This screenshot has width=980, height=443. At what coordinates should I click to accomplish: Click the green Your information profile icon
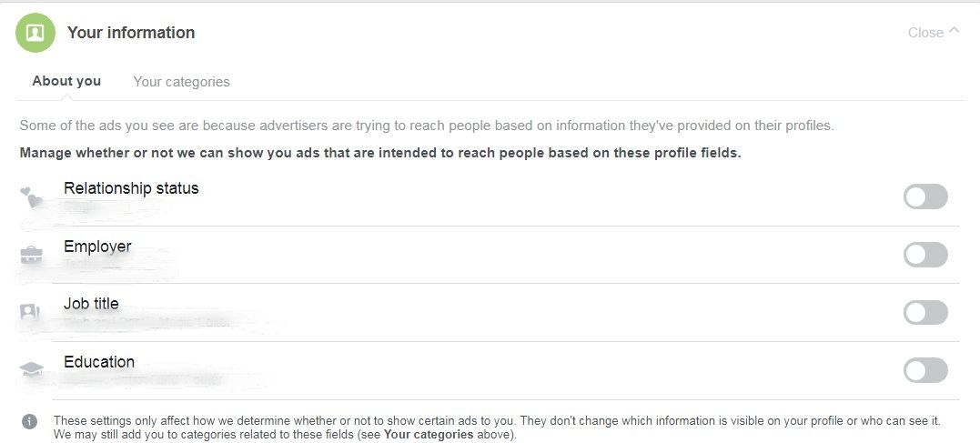coord(35,33)
